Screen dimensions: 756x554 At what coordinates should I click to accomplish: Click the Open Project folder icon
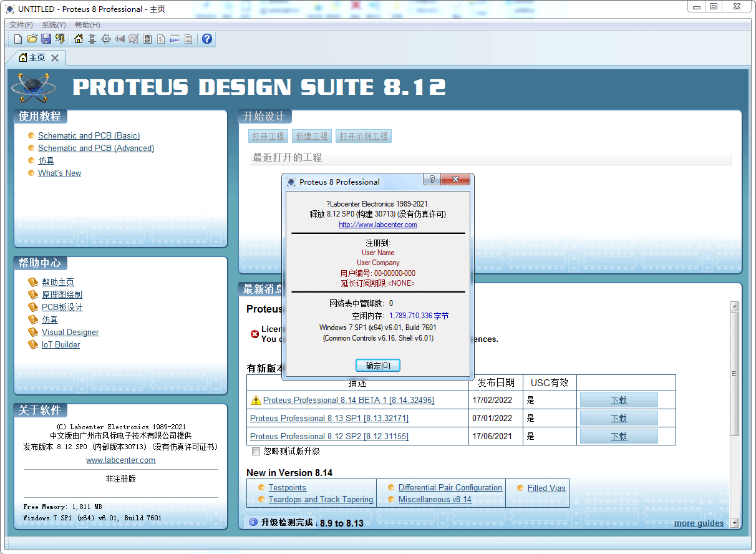pos(32,39)
